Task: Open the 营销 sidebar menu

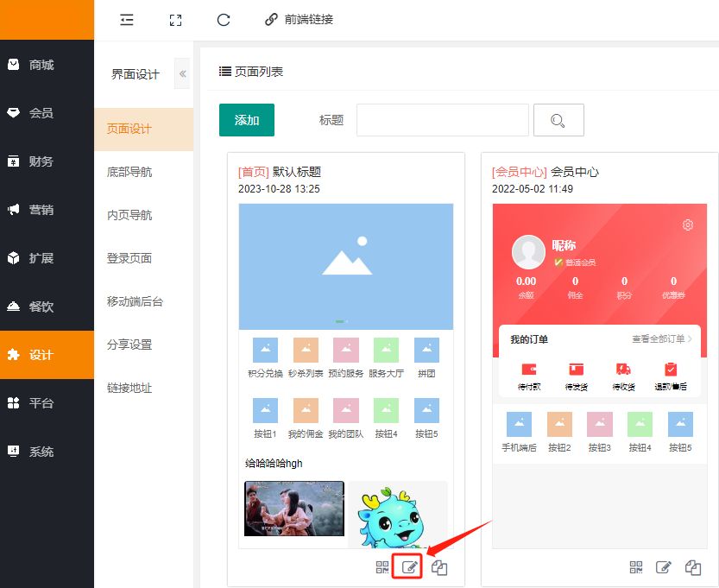Action: click(x=41, y=210)
